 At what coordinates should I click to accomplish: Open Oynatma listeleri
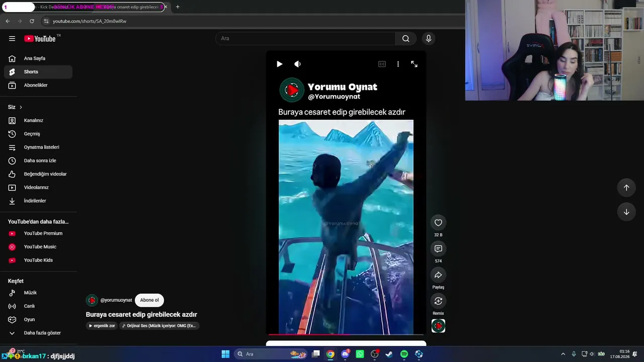pos(38,147)
